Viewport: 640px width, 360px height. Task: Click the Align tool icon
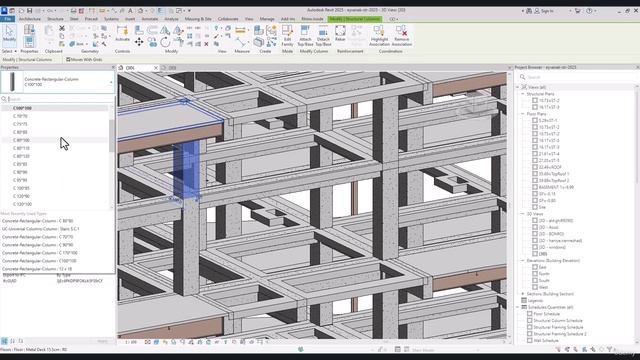pos(139,30)
